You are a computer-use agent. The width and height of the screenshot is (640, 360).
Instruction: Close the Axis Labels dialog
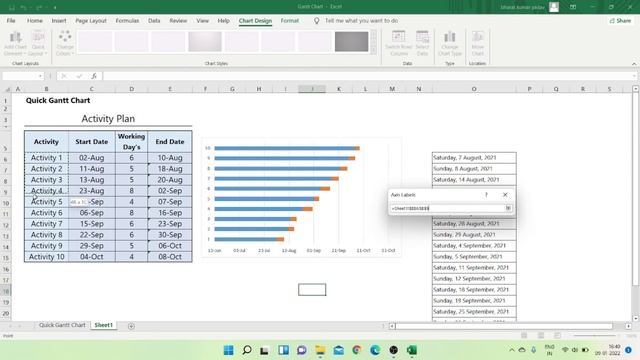505,195
